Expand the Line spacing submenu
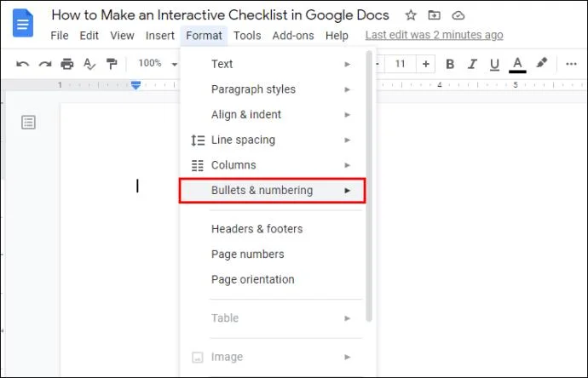This screenshot has height=378, width=588. (x=273, y=140)
